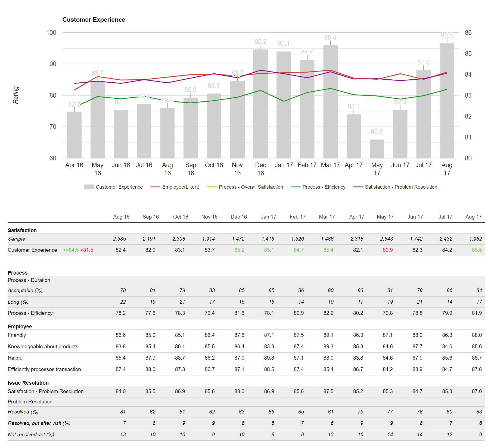Toggle Process - Overall Satisfaction legend entry

245,187
